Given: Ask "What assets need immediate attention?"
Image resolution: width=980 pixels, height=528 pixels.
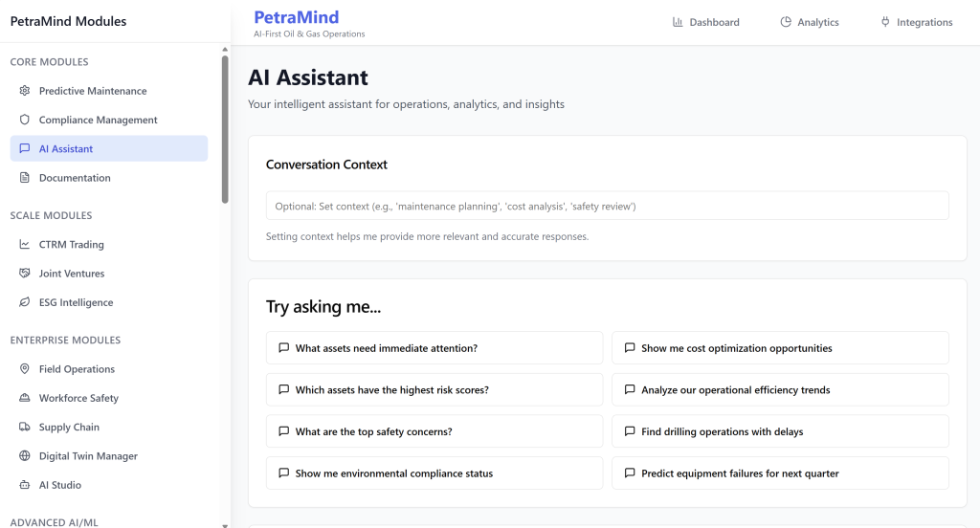Looking at the screenshot, I should [434, 348].
